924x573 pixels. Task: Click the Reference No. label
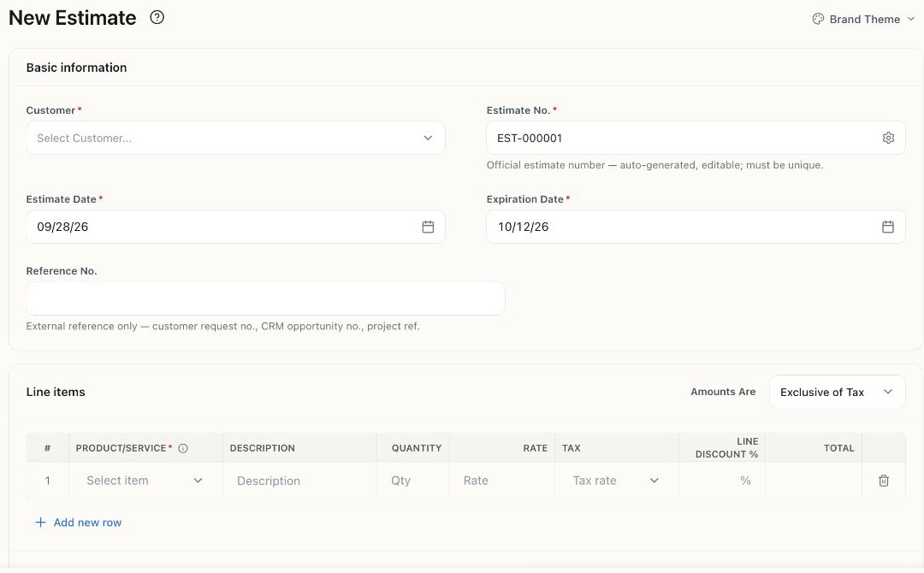pyautogui.click(x=62, y=271)
